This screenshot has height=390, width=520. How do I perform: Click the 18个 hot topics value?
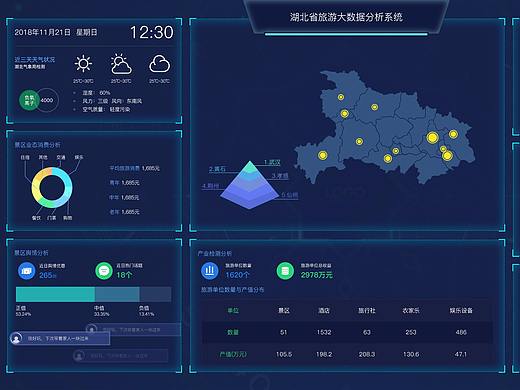coord(124,275)
